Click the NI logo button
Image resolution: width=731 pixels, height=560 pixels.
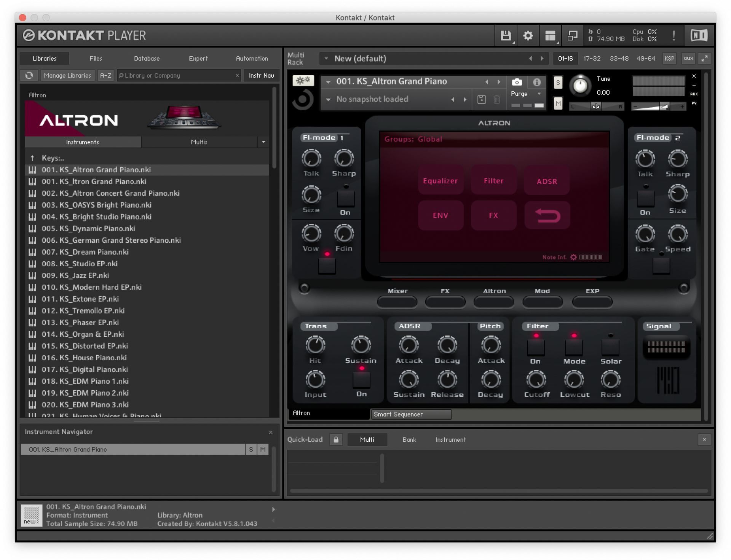699,35
